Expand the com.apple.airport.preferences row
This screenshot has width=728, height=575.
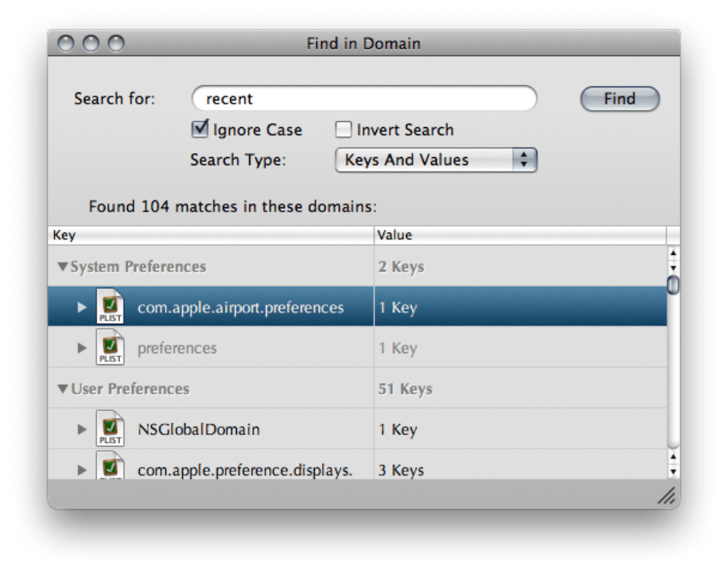coord(82,308)
